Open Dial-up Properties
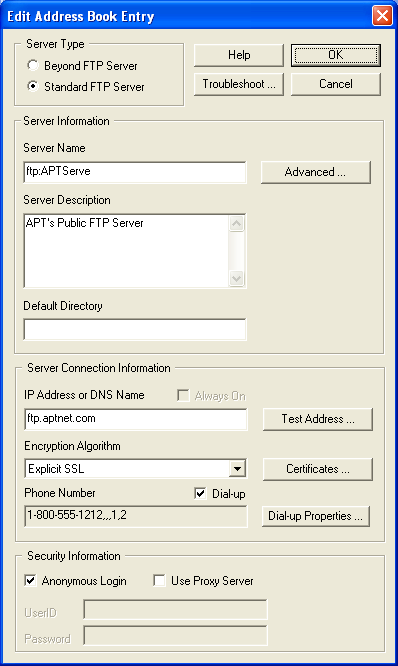The image size is (398, 666). pyautogui.click(x=316, y=516)
